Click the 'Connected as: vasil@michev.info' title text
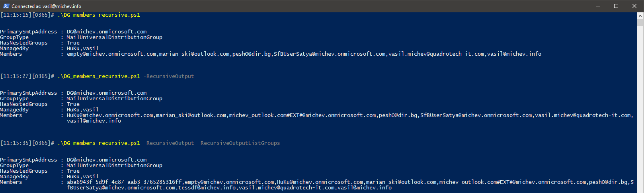Image resolution: width=644 pixels, height=193 pixels. tap(46, 6)
